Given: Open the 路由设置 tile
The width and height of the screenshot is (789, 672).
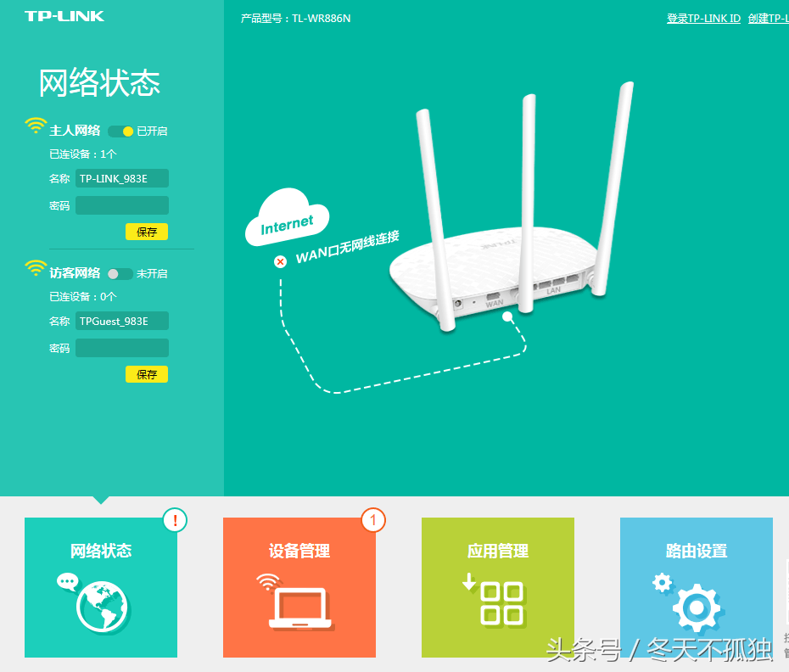Looking at the screenshot, I should coord(697,587).
